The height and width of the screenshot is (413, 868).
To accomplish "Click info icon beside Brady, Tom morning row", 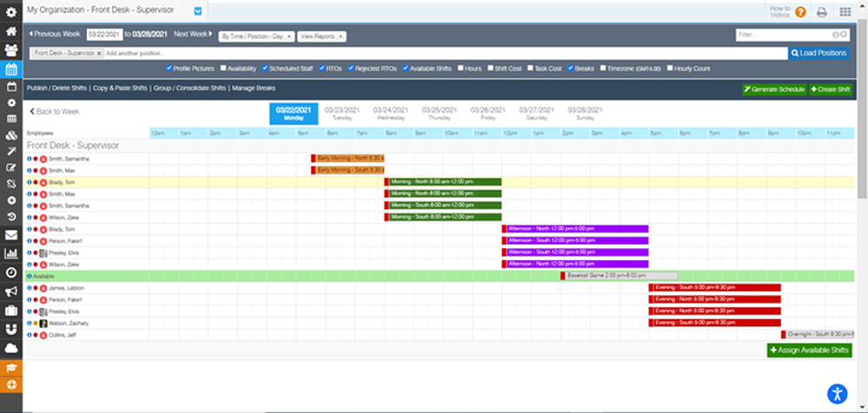I will (x=29, y=182).
